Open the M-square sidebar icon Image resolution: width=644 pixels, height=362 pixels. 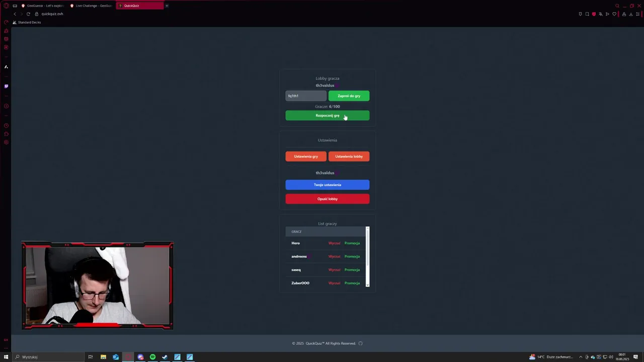pyautogui.click(x=6, y=47)
